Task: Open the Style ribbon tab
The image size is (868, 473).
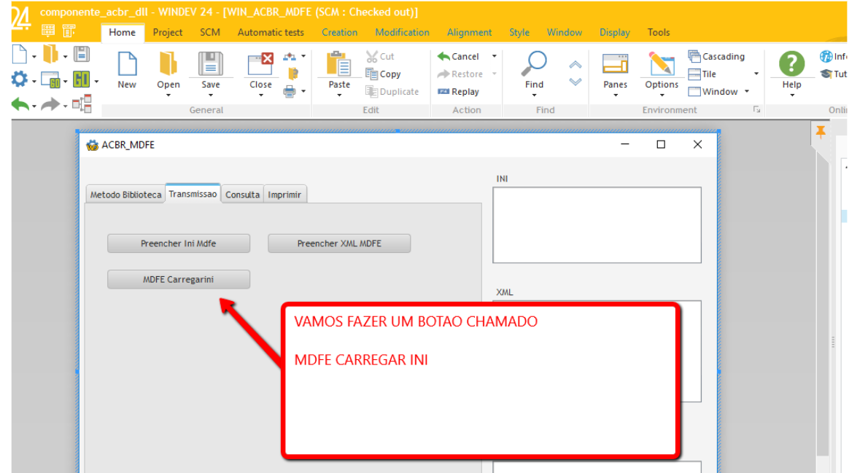Action: (519, 32)
